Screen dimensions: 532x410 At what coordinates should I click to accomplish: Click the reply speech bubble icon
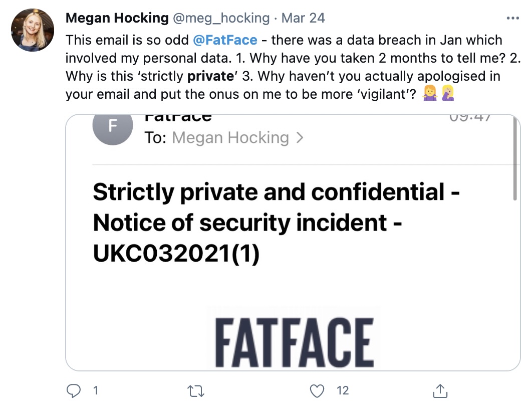73,390
